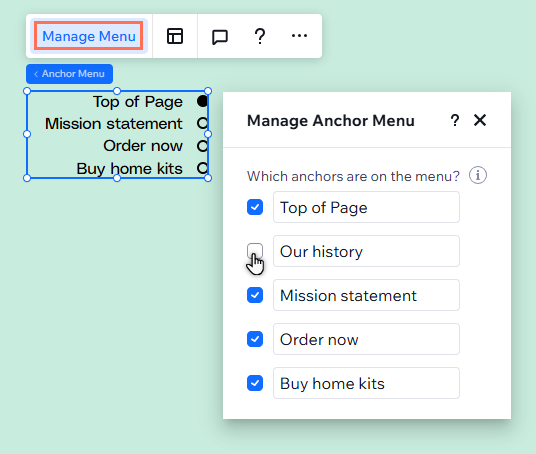536x454 pixels.
Task: Click the toolbar help question mark
Action: point(260,36)
